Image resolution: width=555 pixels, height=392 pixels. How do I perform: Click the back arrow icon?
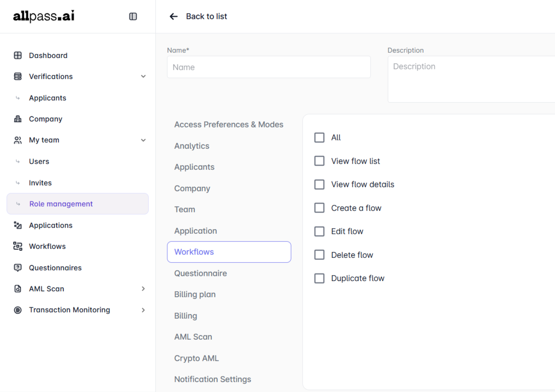(x=173, y=17)
